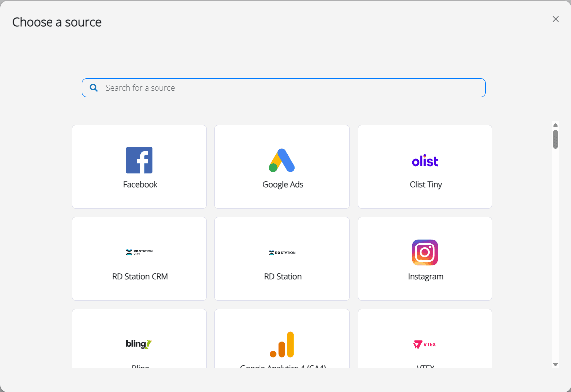Choose the Google Analytics 4 bar-chart icon
Viewport: 571px width, 392px height.
tap(282, 344)
